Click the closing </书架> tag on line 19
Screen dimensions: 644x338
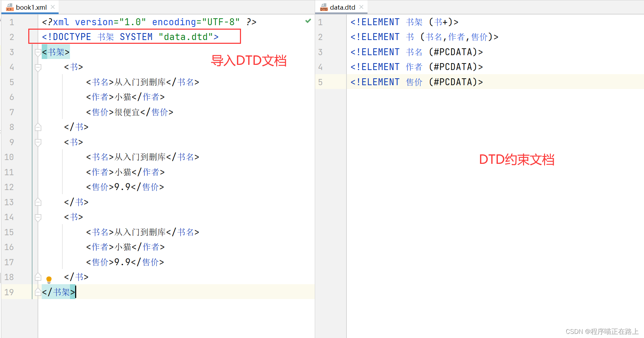[x=59, y=292]
